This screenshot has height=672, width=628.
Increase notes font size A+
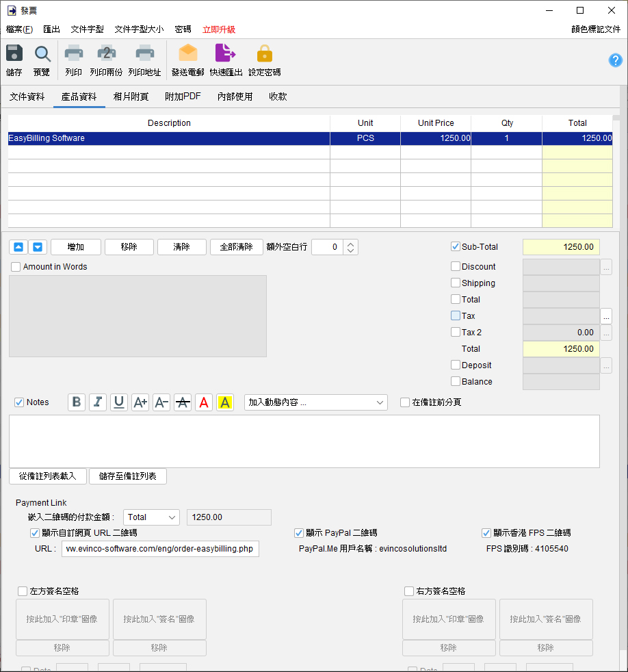tap(140, 402)
